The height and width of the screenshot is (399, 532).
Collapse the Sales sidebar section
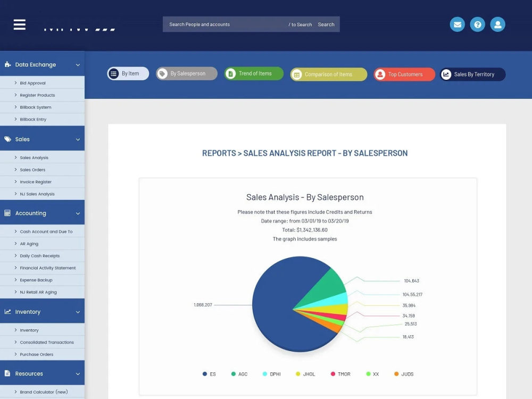[77, 138]
